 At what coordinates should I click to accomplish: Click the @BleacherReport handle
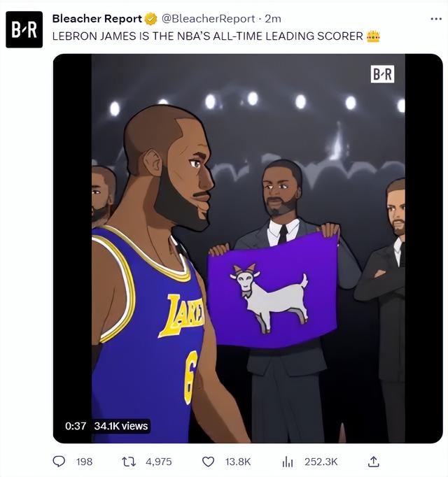pyautogui.click(x=209, y=19)
